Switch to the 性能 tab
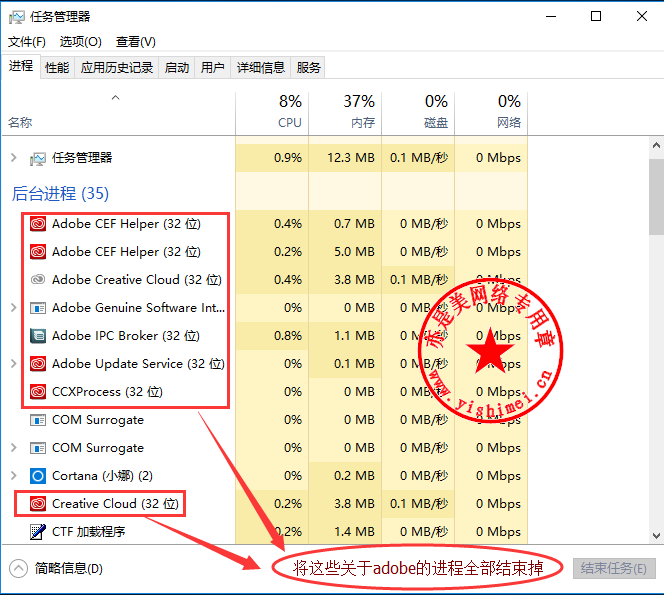This screenshot has width=664, height=595. point(57,68)
